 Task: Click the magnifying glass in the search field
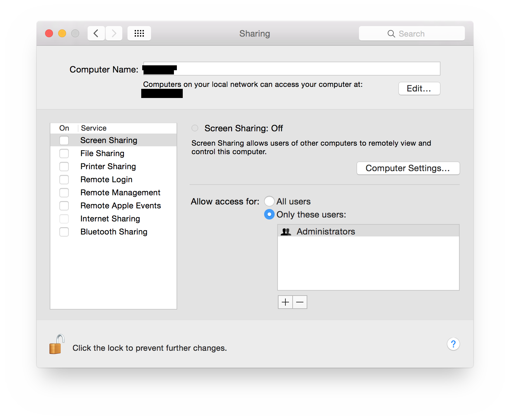pyautogui.click(x=391, y=34)
